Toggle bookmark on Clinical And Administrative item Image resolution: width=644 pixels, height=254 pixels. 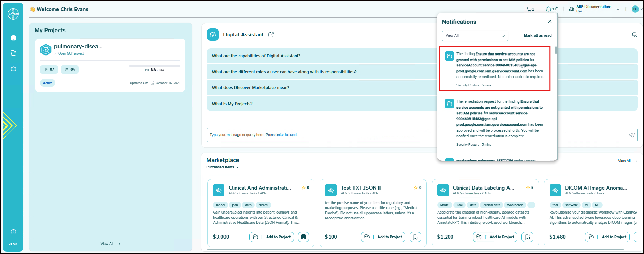[304, 237]
